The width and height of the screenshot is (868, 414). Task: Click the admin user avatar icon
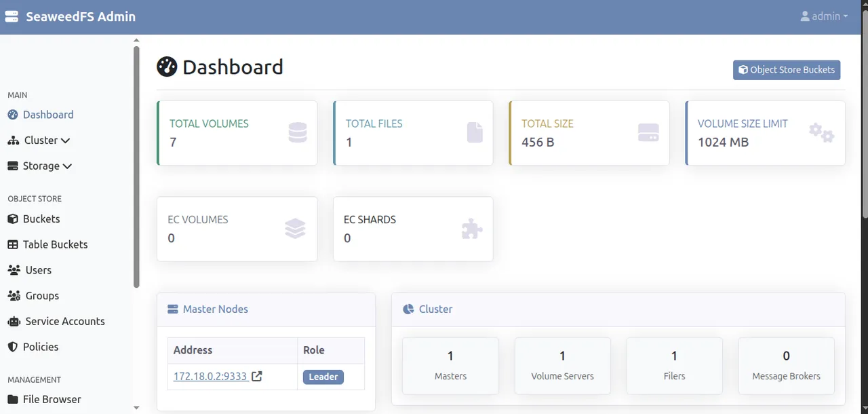[805, 16]
